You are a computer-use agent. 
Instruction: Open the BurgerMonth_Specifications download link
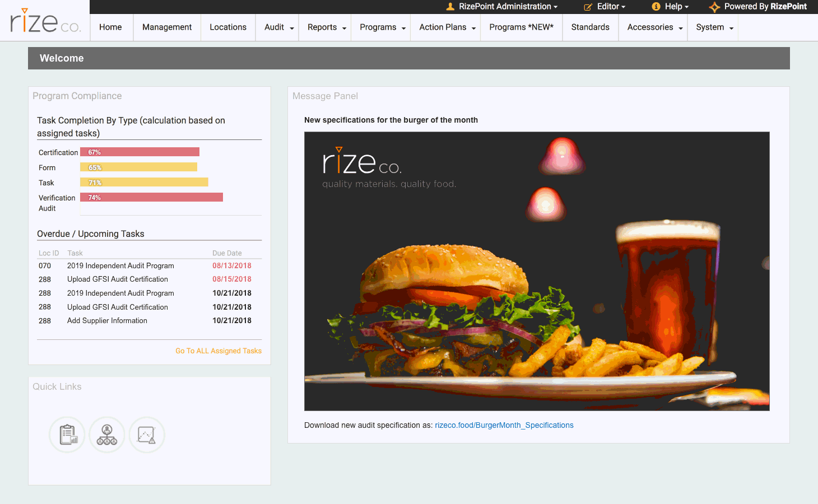[504, 425]
